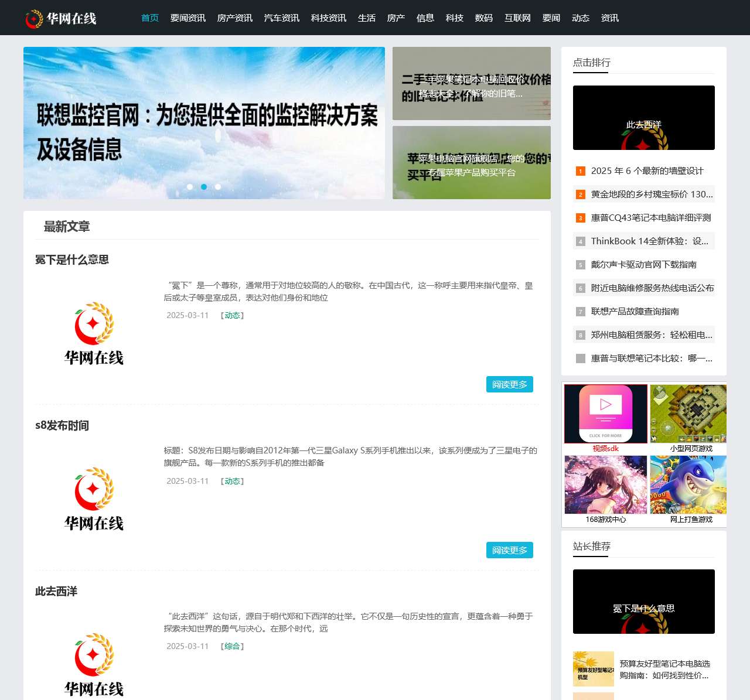Screen dimensions: 750x700
Task: Open ranked item 附近电脑维修服务热线电话公布
Action: point(653,288)
